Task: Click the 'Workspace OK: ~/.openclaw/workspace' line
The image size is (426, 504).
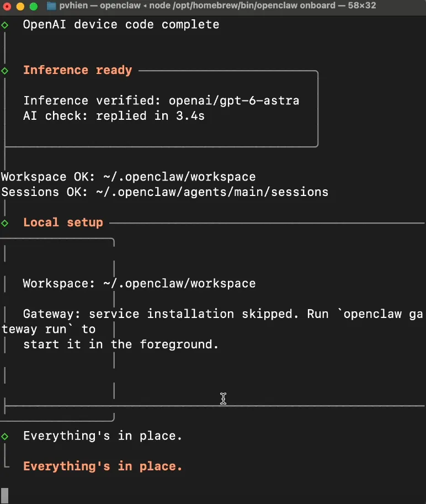Action: click(x=129, y=177)
